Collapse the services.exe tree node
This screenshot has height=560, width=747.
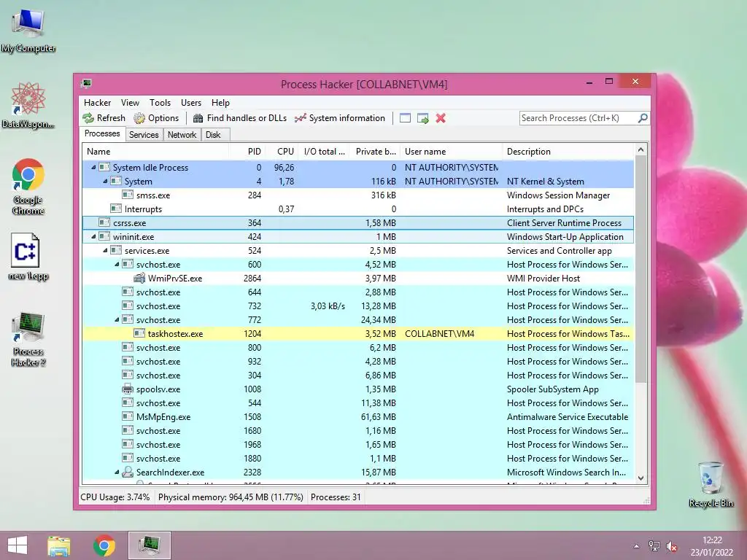[x=105, y=250]
